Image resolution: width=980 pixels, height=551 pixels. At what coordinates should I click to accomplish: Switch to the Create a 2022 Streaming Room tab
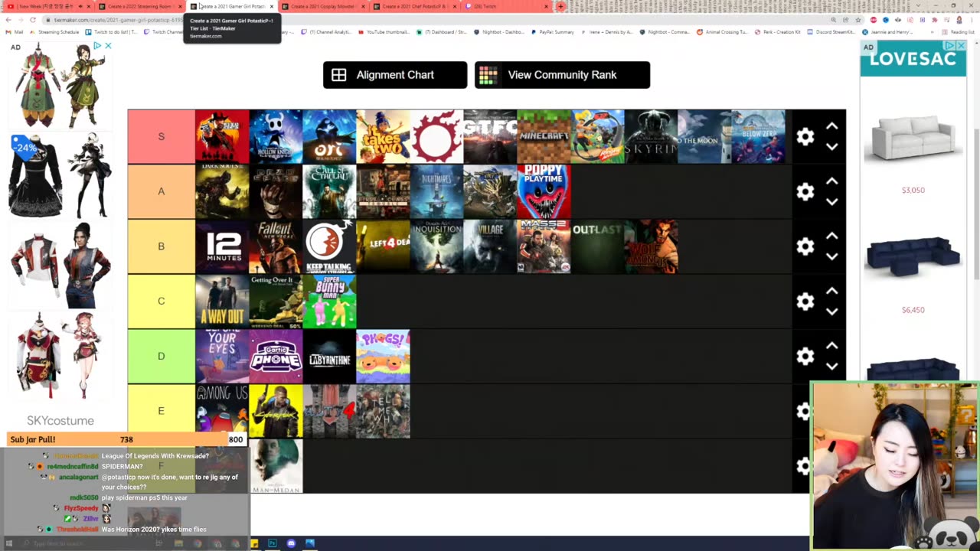(x=139, y=6)
